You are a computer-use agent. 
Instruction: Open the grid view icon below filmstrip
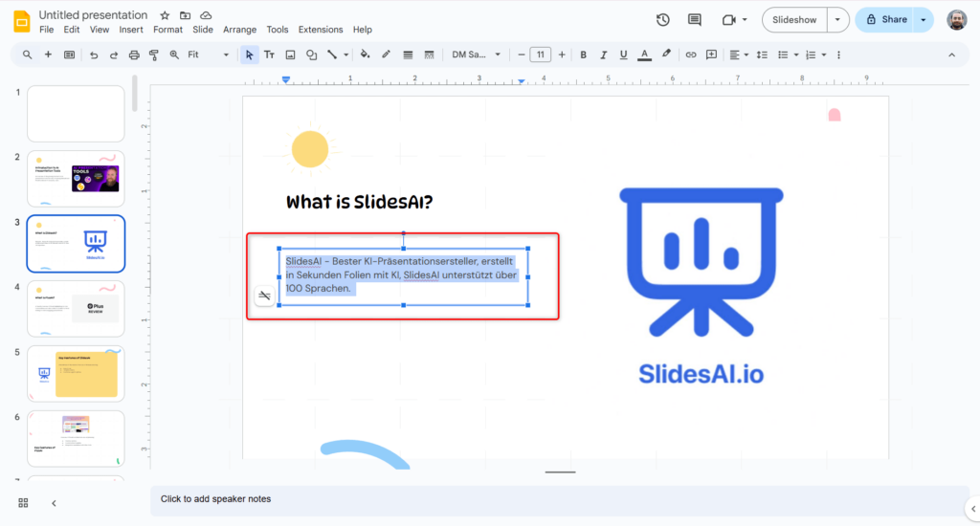click(23, 503)
